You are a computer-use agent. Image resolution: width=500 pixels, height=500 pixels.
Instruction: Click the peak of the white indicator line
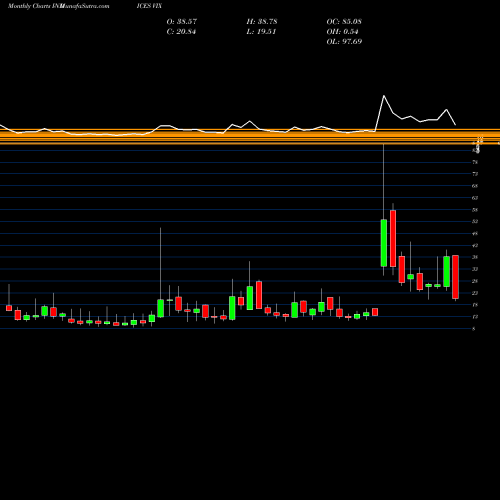tap(384, 96)
